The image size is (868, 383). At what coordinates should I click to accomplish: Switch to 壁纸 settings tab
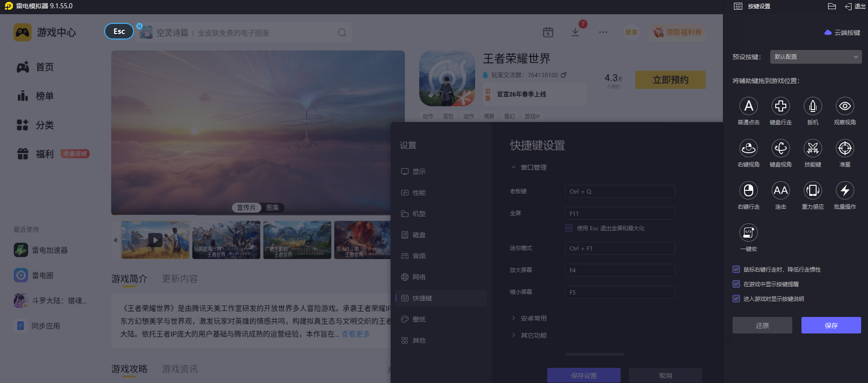[x=441, y=319]
